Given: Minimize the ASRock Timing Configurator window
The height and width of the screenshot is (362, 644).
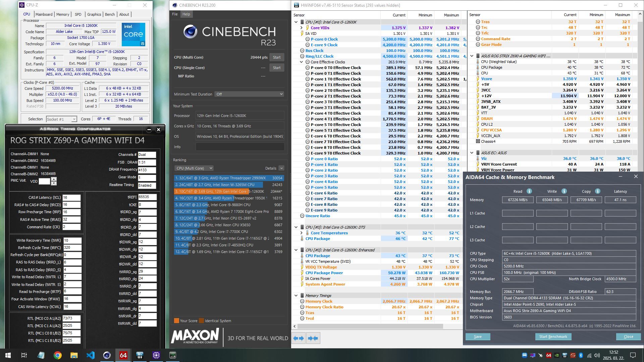Looking at the screenshot, I should click(149, 129).
